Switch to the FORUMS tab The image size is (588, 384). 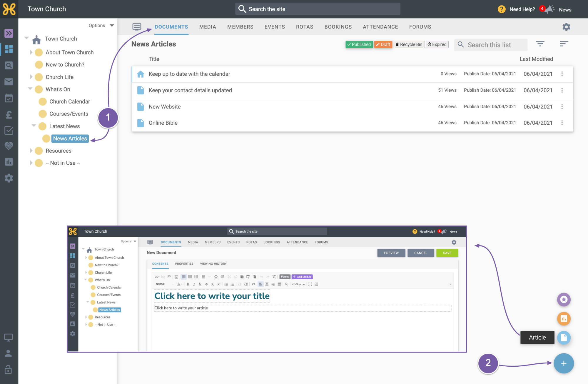[x=420, y=27]
